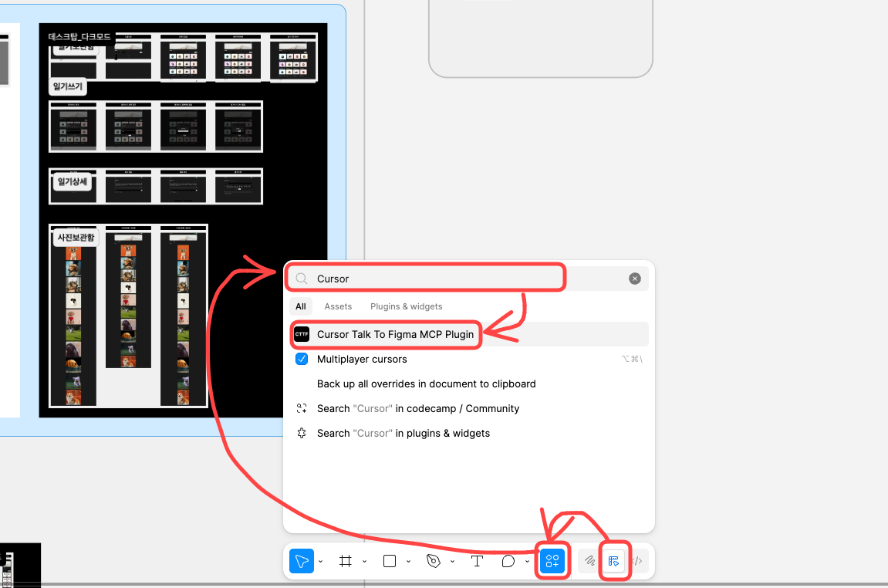Toggle the Multiplayer cursors checkbox
Image resolution: width=888 pixels, height=588 pixels.
click(x=302, y=359)
